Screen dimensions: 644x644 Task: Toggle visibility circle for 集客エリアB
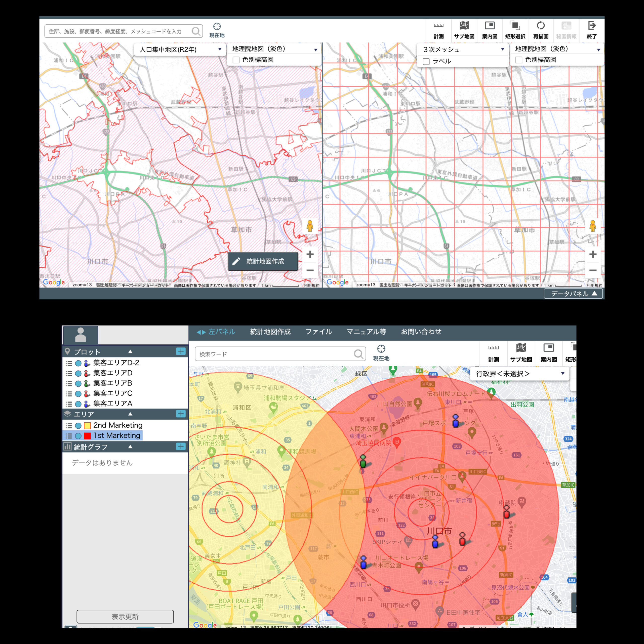click(78, 384)
